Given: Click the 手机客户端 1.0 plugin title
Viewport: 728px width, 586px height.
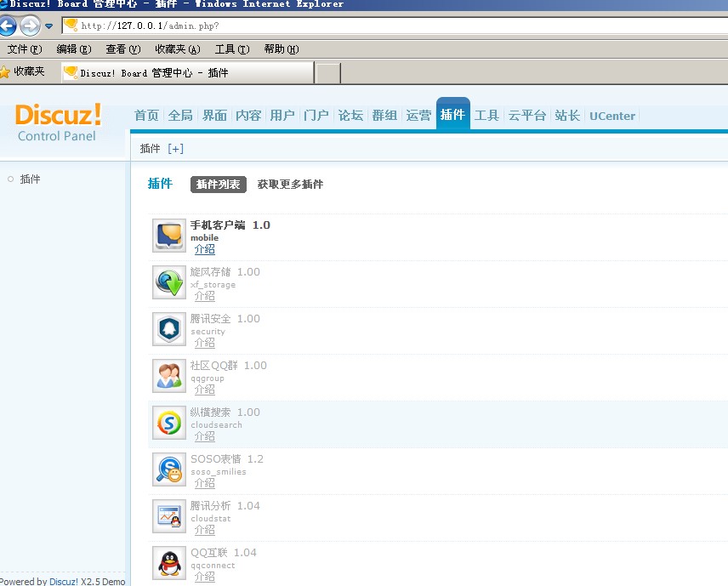Looking at the screenshot, I should pyautogui.click(x=230, y=225).
